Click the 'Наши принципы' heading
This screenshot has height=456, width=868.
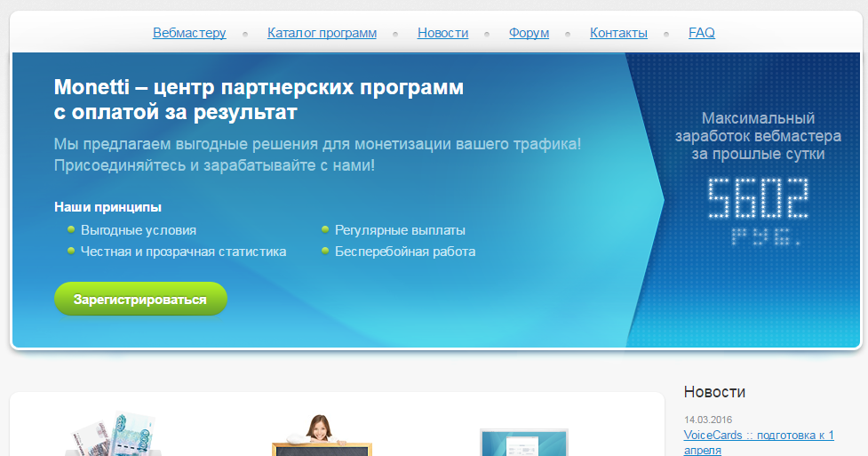[108, 207]
